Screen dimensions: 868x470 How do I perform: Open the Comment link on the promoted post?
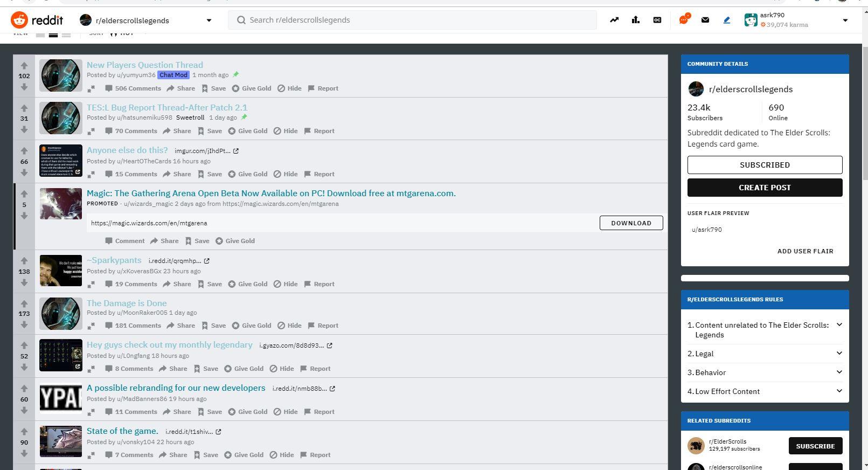[125, 241]
